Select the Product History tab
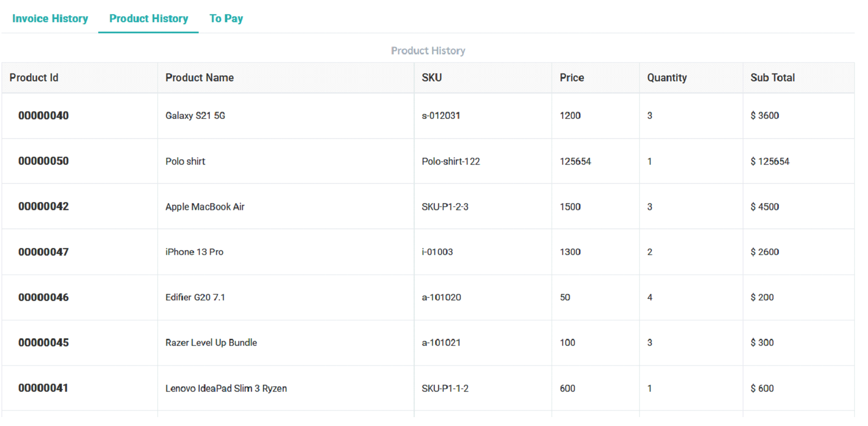868x426 pixels. tap(148, 18)
